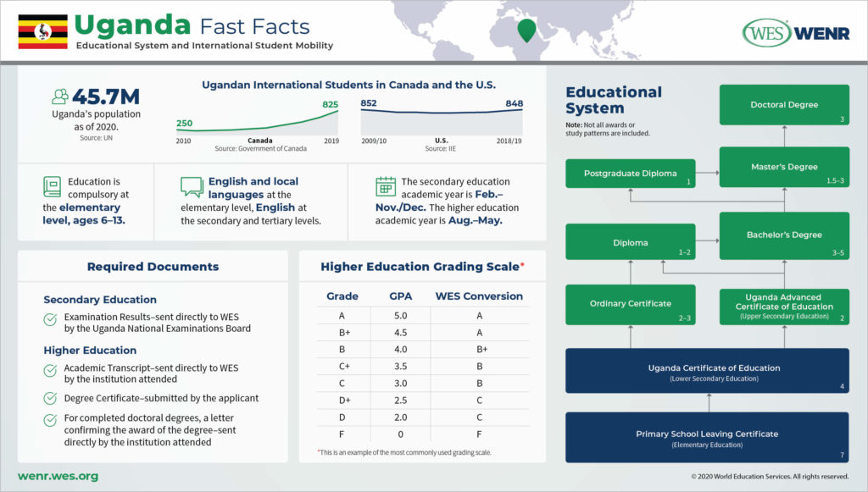Viewport: 868px width, 492px height.
Task: Click the Doctoral Degree box
Action: [x=784, y=103]
